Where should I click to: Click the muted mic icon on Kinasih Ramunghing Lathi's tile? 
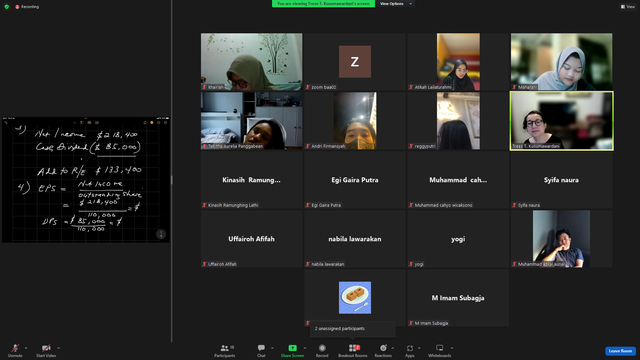pyautogui.click(x=204, y=205)
